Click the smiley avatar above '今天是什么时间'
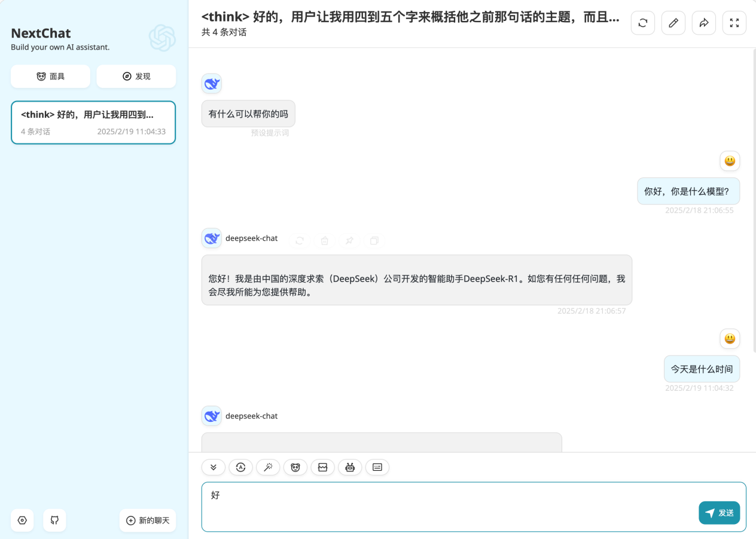 pos(730,339)
